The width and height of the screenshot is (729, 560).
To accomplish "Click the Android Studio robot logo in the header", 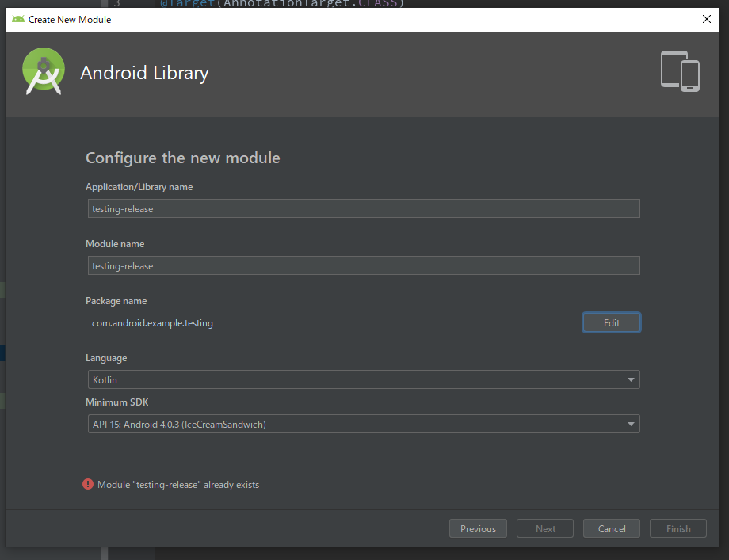I will coord(44,71).
